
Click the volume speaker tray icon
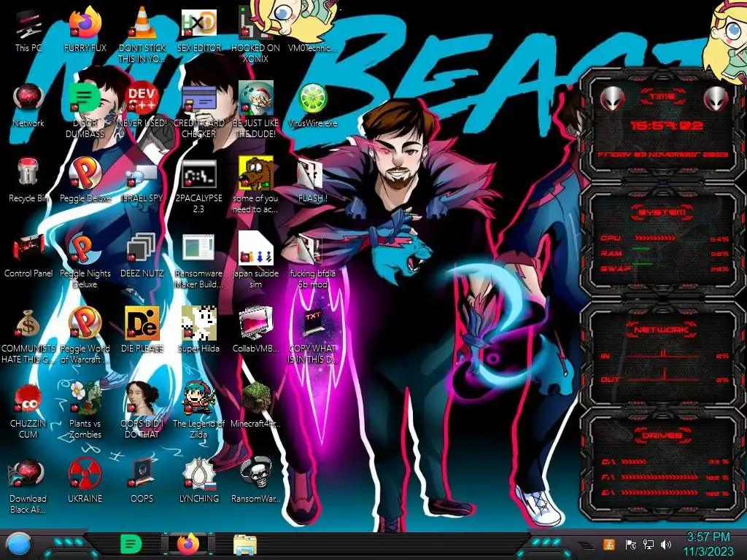click(x=666, y=544)
